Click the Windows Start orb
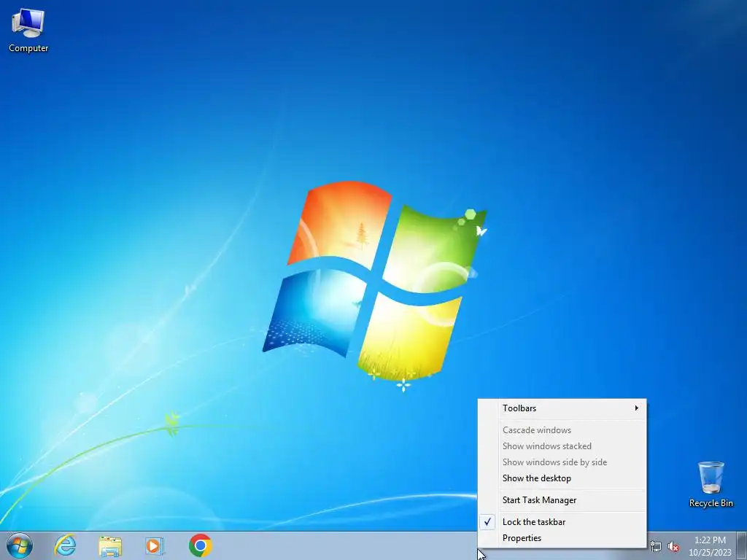Image resolution: width=747 pixels, height=560 pixels. tap(20, 545)
